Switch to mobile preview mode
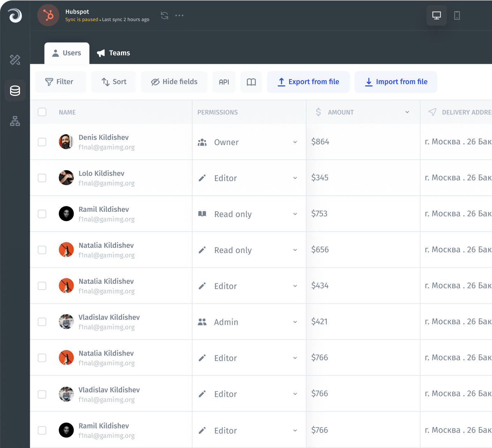 click(x=457, y=15)
